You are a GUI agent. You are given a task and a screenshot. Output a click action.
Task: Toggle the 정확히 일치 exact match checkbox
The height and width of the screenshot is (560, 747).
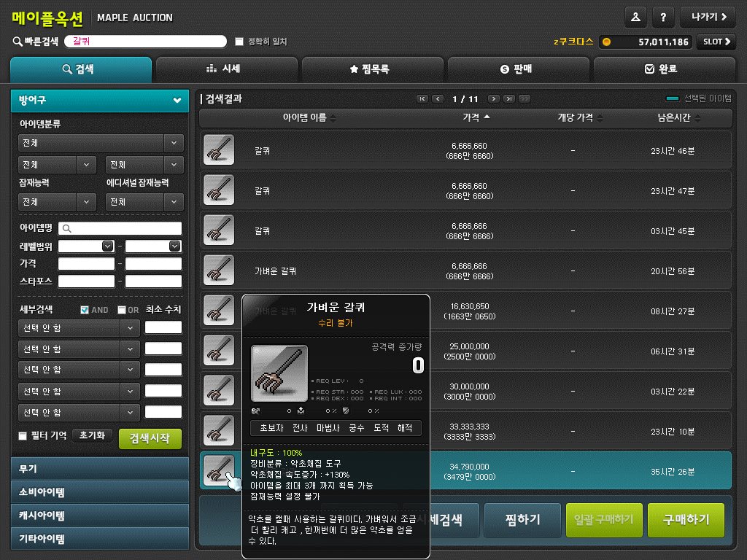(239, 42)
